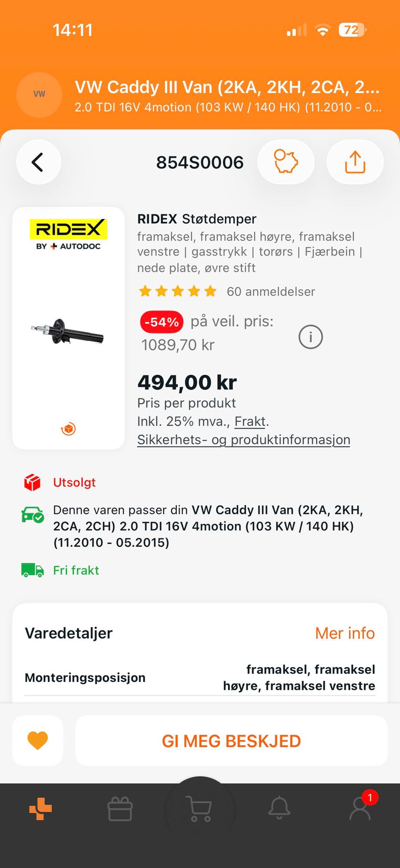Go to the AUTODOC home tab

[x=40, y=809]
